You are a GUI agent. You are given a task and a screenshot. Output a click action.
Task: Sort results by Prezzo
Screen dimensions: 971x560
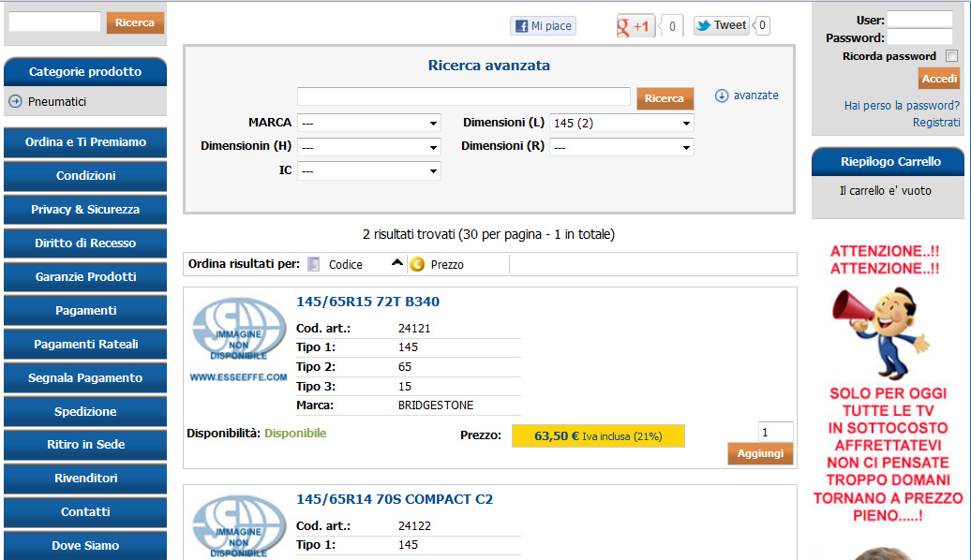(447, 265)
